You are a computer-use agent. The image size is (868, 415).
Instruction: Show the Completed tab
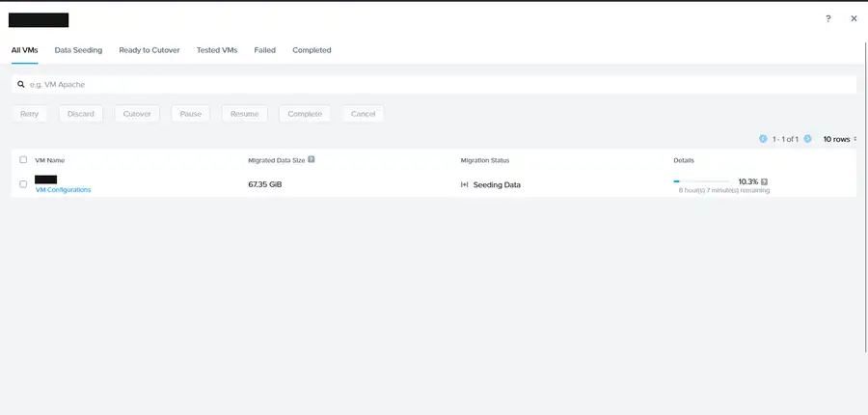[x=312, y=50]
